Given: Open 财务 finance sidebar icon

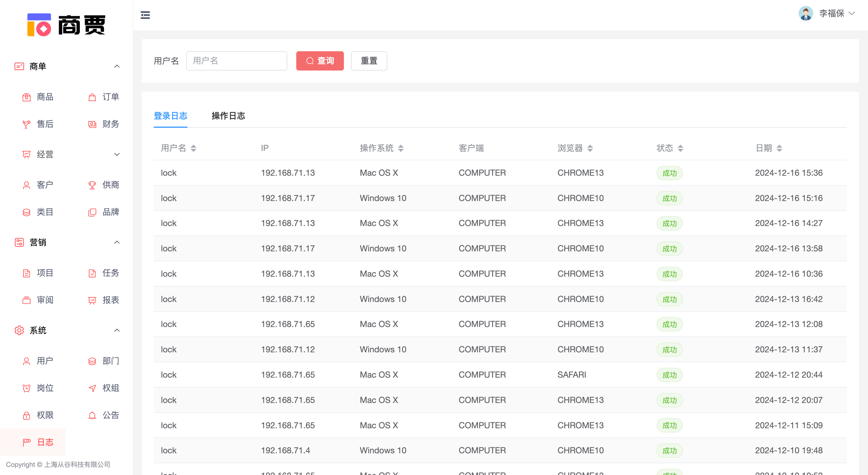Looking at the screenshot, I should (92, 124).
